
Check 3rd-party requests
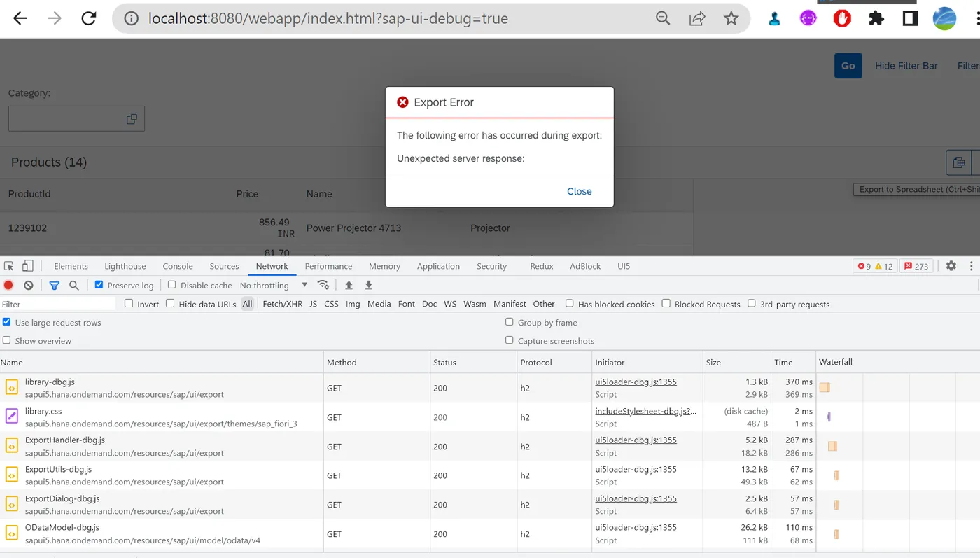tap(752, 303)
